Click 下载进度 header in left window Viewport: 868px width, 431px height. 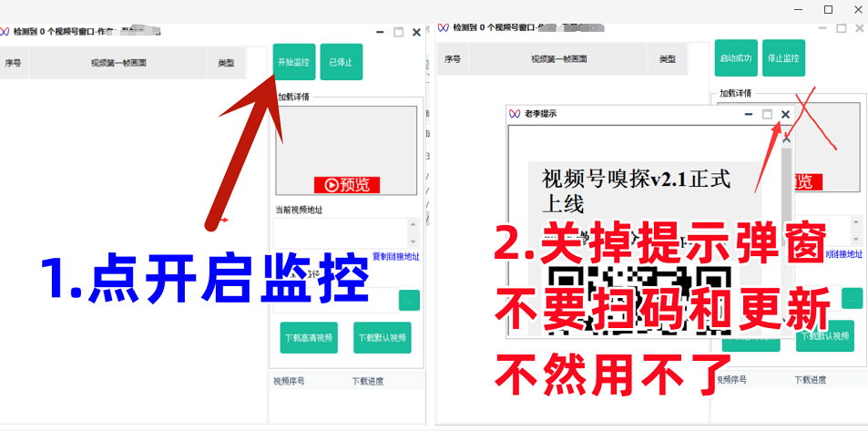click(368, 381)
